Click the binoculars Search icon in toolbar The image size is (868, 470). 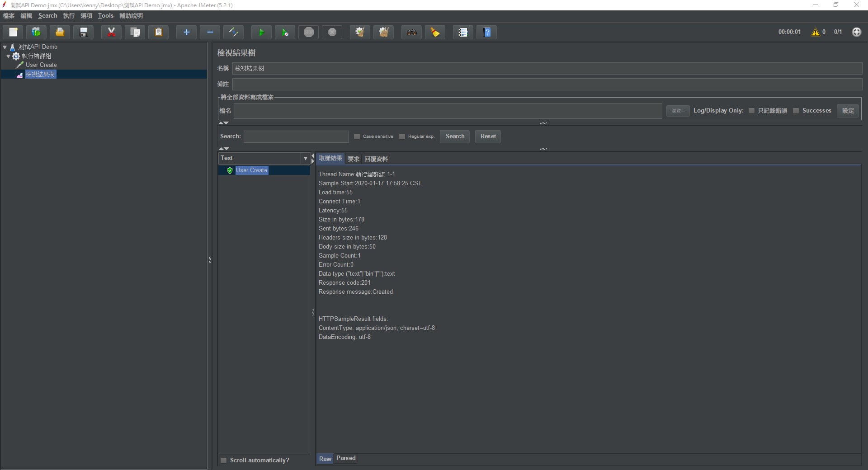[411, 32]
